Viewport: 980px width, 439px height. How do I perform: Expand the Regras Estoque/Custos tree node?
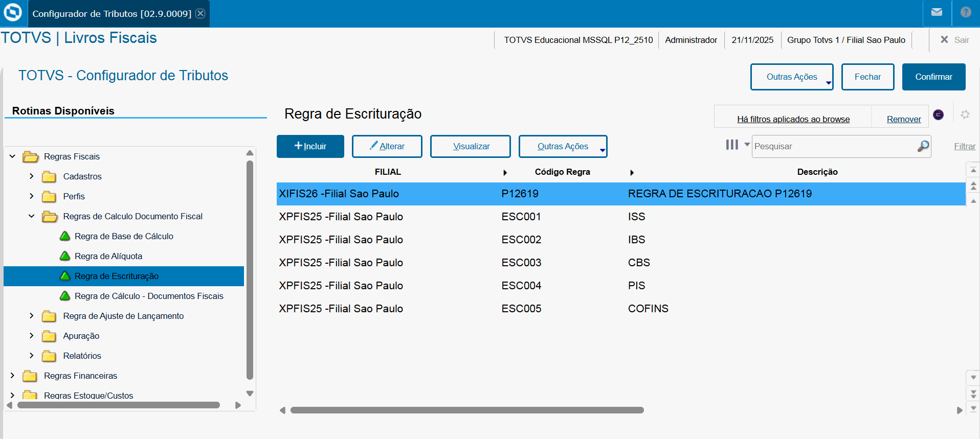(12, 395)
